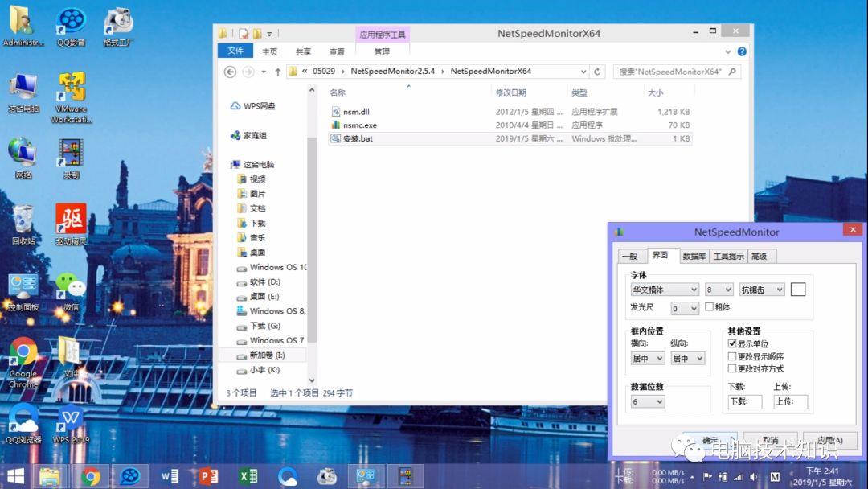Select the nsm.dll file
The width and height of the screenshot is (868, 489).
(x=356, y=112)
